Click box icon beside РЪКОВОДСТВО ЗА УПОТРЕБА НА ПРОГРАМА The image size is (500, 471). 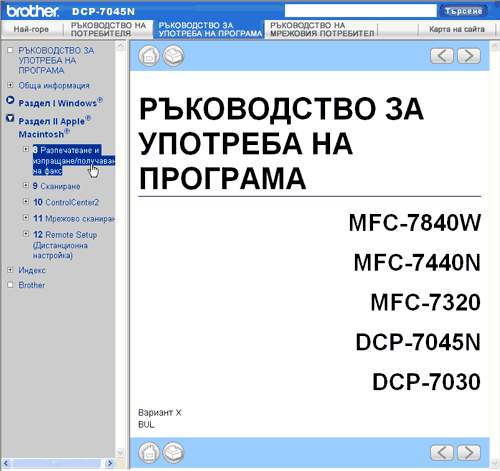coord(10,50)
